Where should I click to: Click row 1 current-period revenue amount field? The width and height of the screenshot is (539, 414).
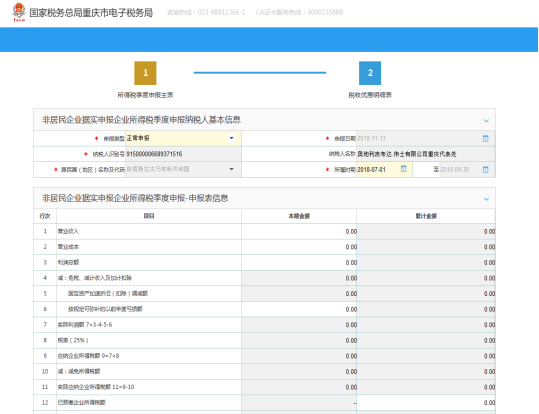click(x=299, y=231)
